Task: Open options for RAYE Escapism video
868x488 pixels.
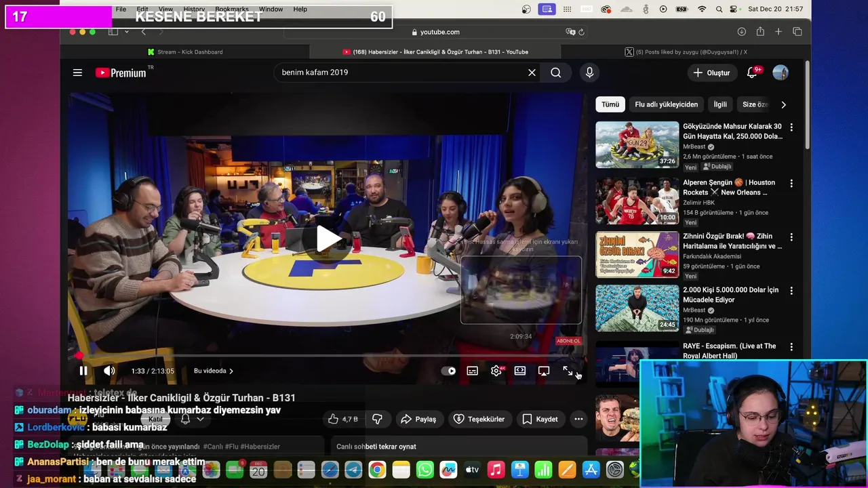Action: coord(791,346)
